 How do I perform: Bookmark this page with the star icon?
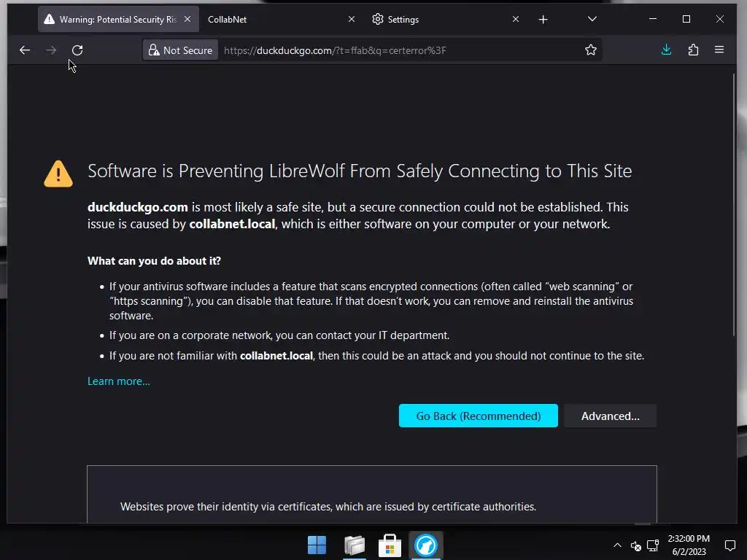591,50
